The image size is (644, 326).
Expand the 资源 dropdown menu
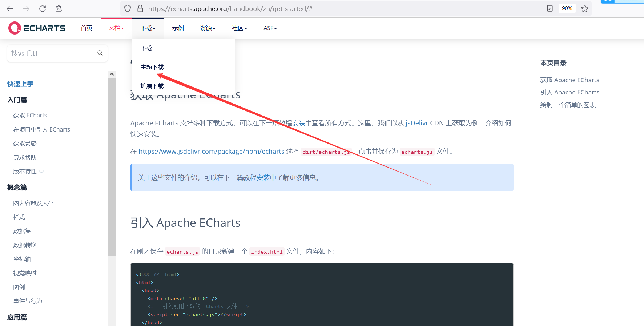coord(208,28)
